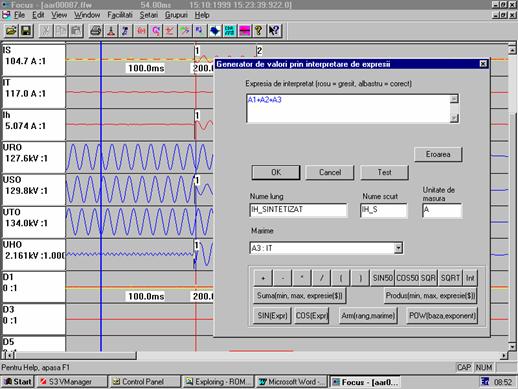Click the Test button

384,172
